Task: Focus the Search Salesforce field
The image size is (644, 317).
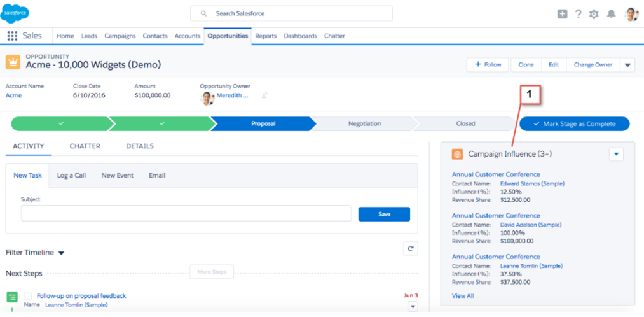Action: [291, 13]
